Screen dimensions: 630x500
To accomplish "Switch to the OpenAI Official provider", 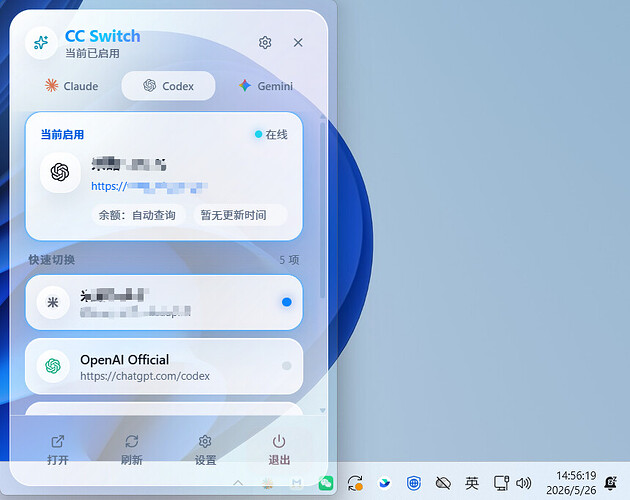I will click(164, 366).
